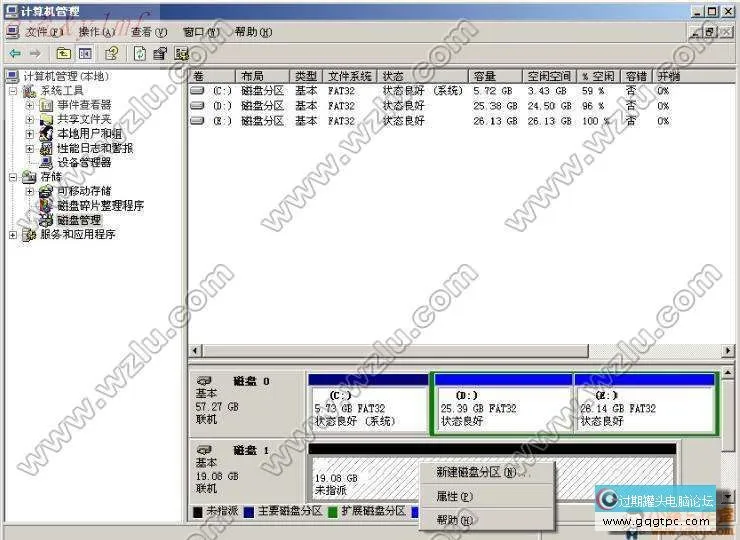This screenshot has height=540, width=740.
Task: Click the E: volume drive icon
Action: [x=197, y=120]
